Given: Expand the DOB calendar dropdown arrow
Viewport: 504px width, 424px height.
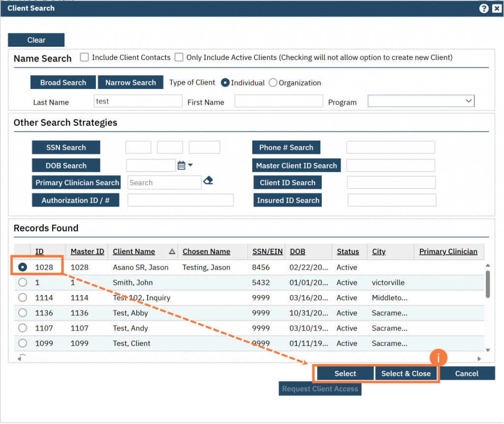Looking at the screenshot, I should pyautogui.click(x=190, y=165).
